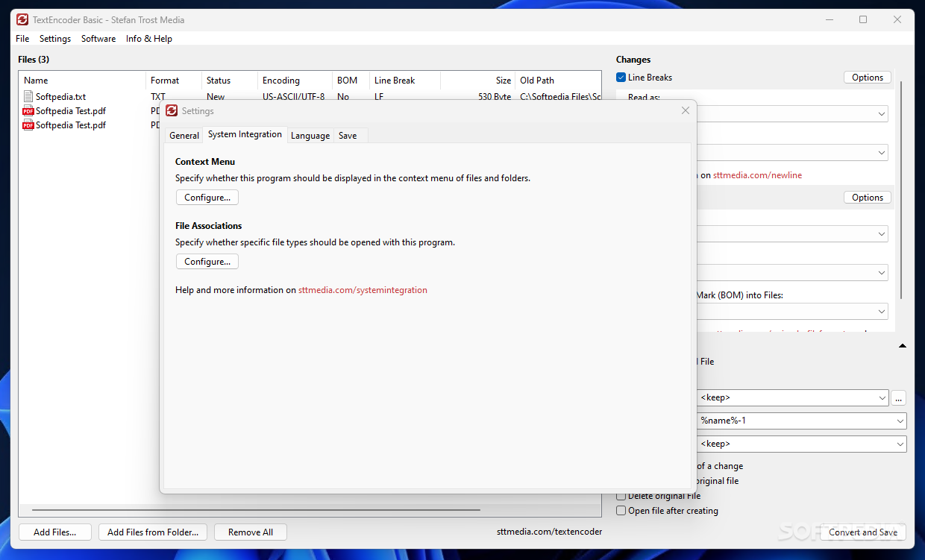Image resolution: width=925 pixels, height=560 pixels.
Task: Open the Byte Order Mark dropdown
Action: coord(882,311)
